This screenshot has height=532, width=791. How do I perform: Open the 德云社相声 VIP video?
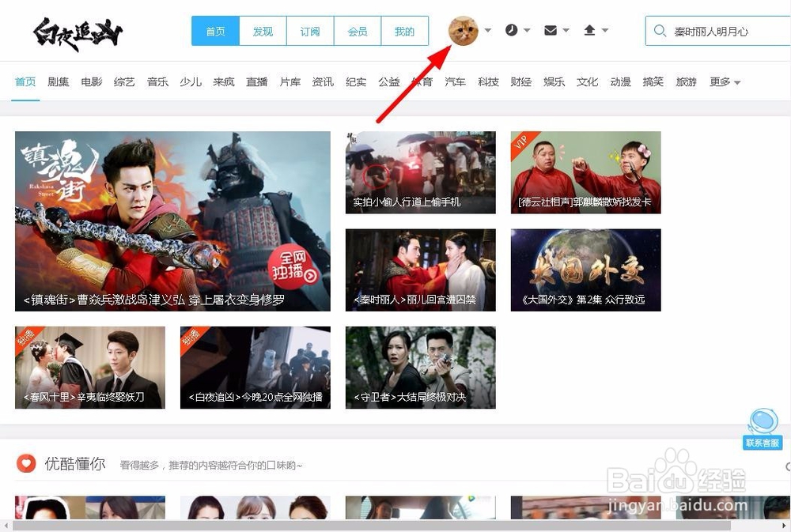[585, 172]
